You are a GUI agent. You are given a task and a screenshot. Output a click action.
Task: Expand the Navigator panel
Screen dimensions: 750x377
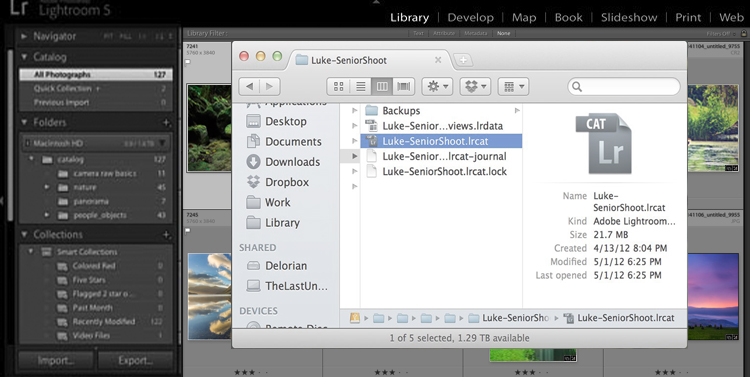tap(24, 36)
